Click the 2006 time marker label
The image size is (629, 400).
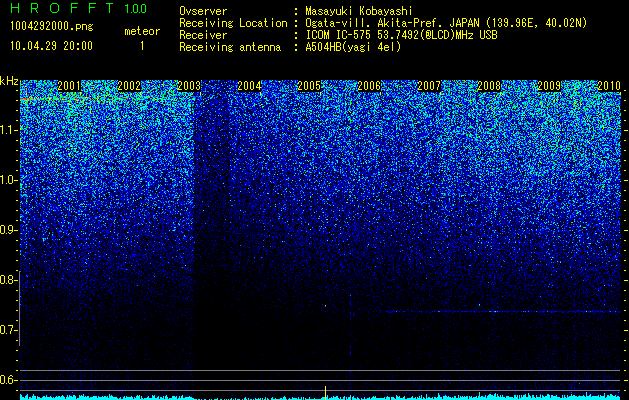coord(369,86)
